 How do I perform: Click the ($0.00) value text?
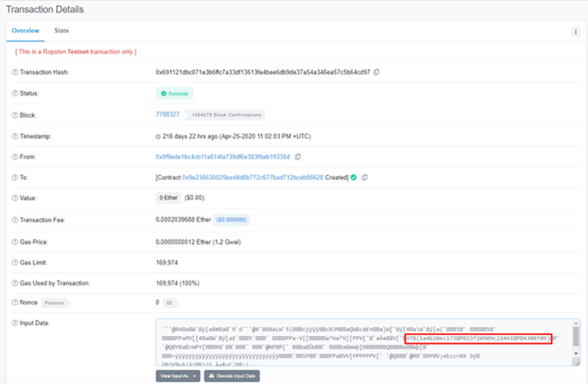194,198
